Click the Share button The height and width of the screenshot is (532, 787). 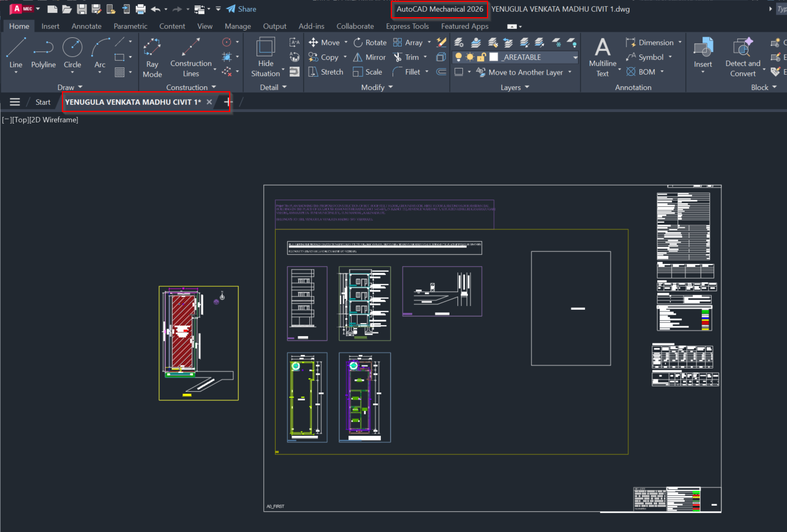[241, 9]
